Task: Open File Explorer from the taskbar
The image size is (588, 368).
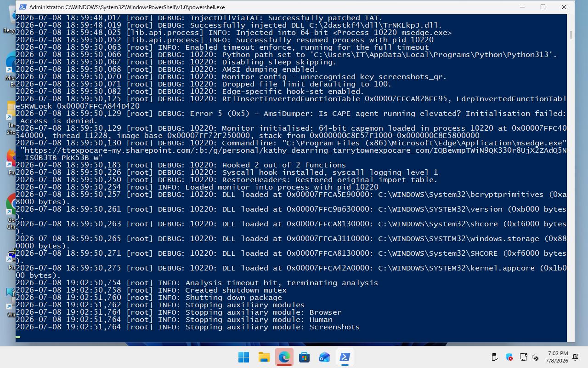Action: coord(264,357)
